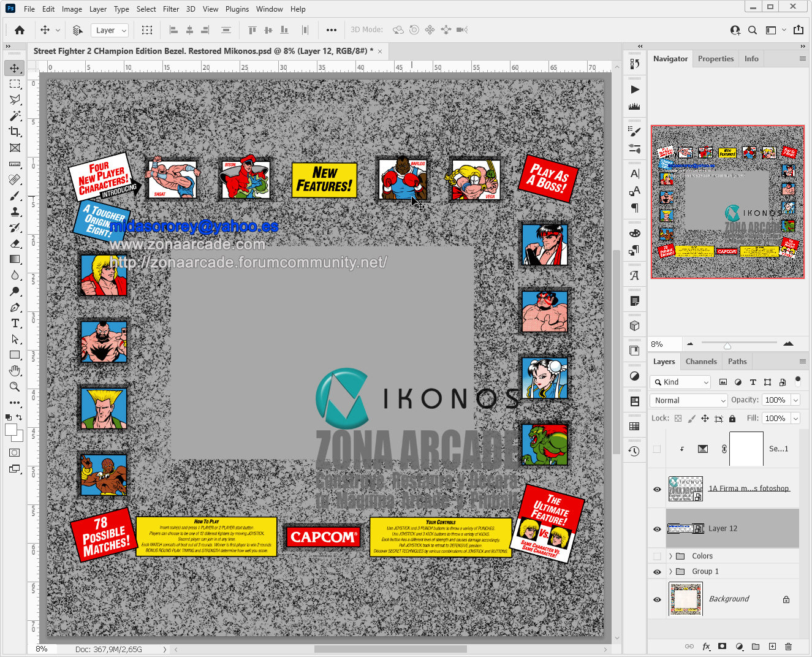The width and height of the screenshot is (812, 657).
Task: Select the Move tool
Action: (15, 68)
